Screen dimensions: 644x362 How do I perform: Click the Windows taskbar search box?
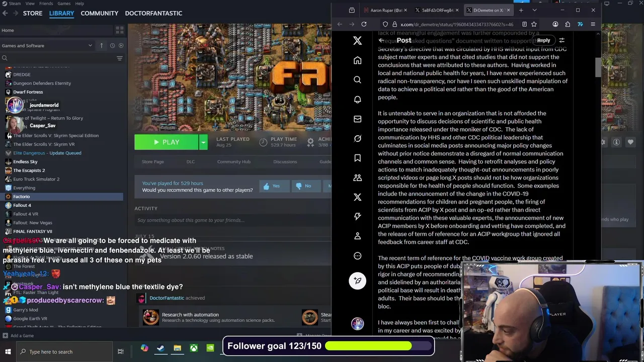click(x=64, y=352)
